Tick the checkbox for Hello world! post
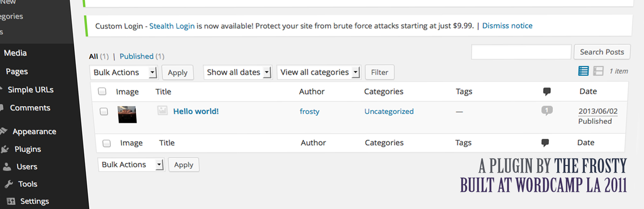Screen dimensions: 644x209 (x=104, y=111)
